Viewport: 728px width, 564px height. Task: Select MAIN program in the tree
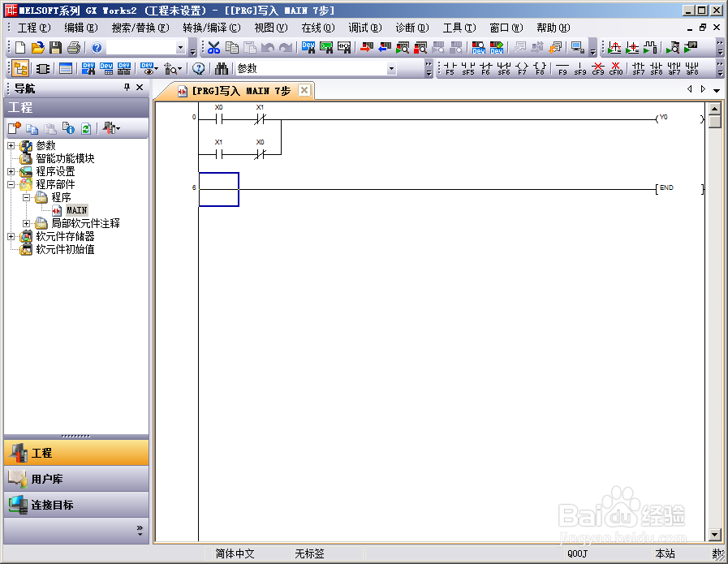click(76, 211)
